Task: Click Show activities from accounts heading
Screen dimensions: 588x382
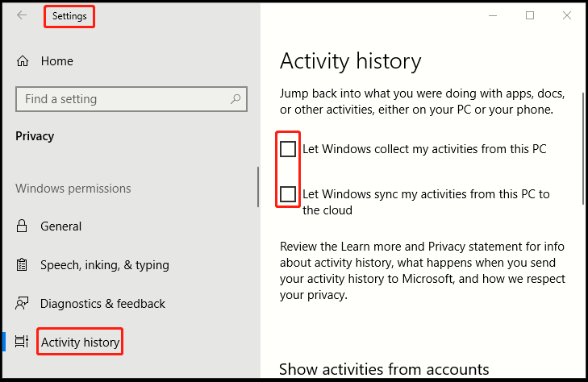Action: point(384,369)
